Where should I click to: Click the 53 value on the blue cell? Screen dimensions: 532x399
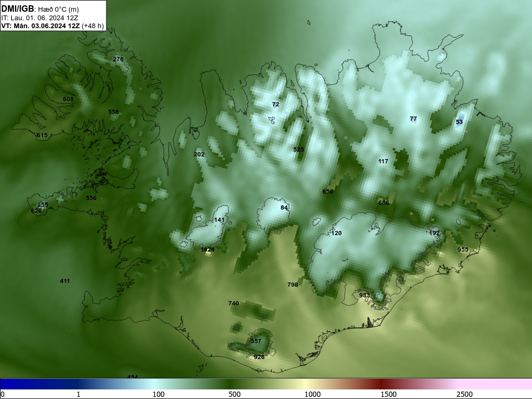(459, 122)
